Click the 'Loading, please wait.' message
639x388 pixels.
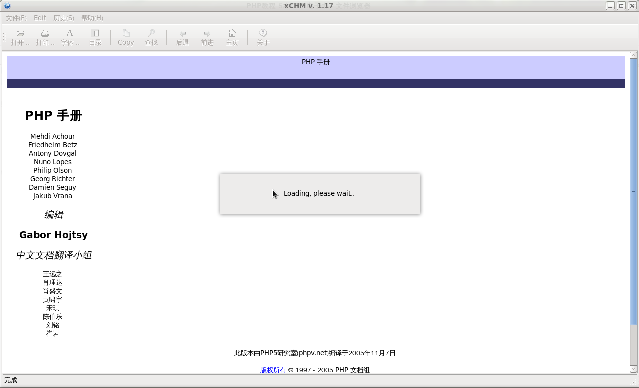click(319, 194)
